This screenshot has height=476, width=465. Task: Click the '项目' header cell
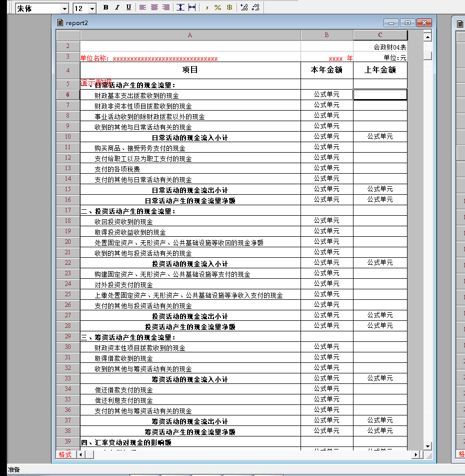(x=190, y=70)
